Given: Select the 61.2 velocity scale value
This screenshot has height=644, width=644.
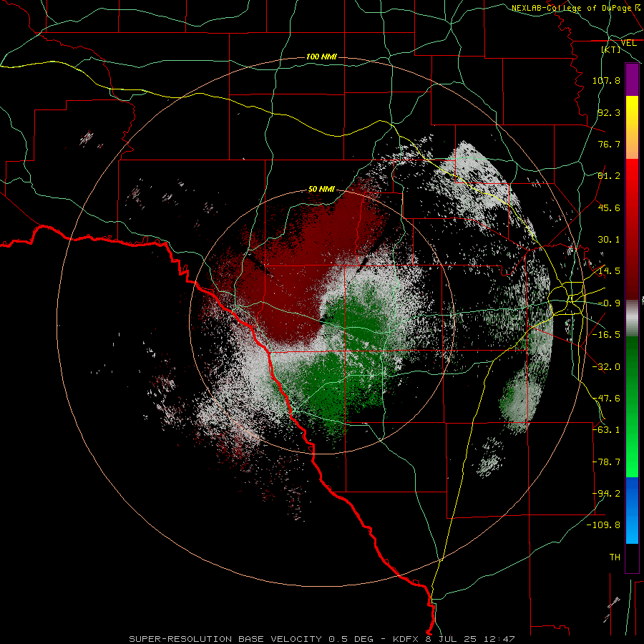Looking at the screenshot, I should pyautogui.click(x=609, y=176).
